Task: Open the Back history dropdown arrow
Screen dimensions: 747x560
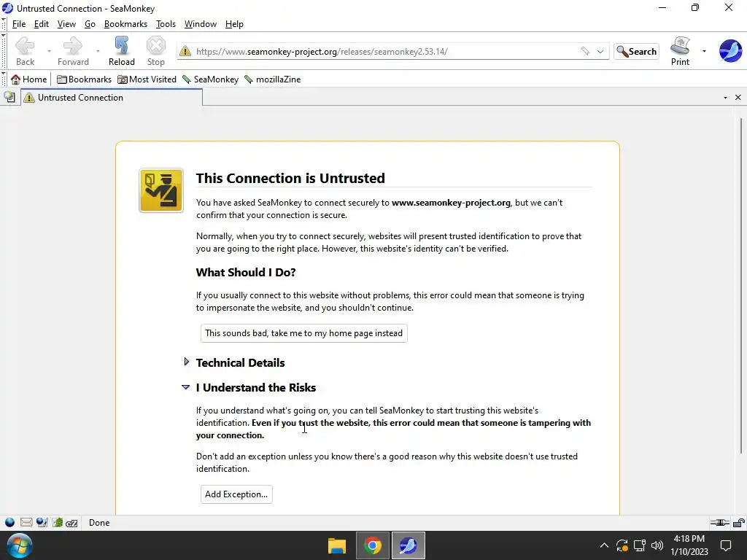Action: coord(49,51)
